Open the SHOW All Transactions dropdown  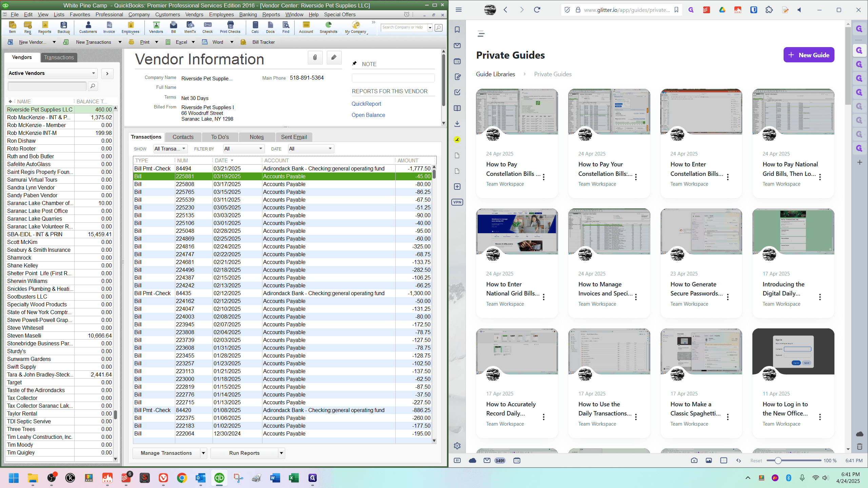coord(170,148)
